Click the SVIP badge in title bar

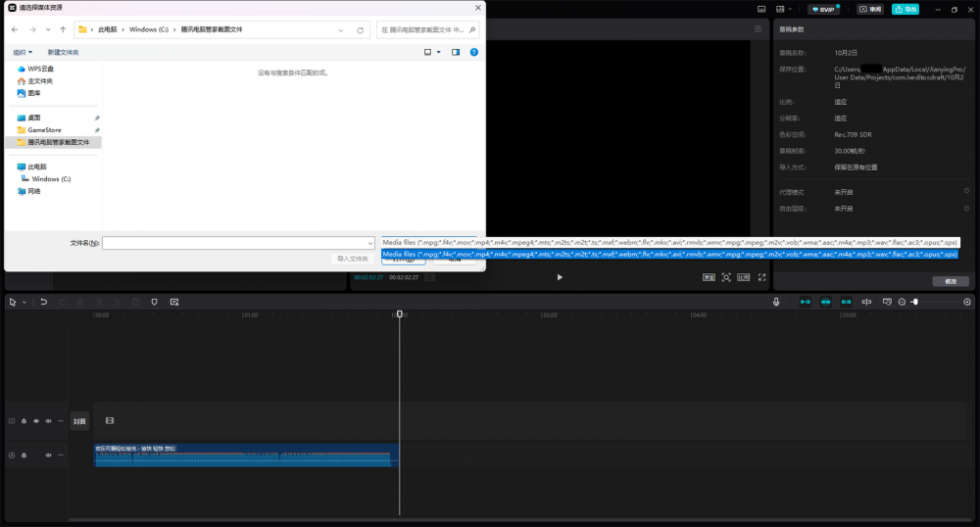[x=823, y=10]
